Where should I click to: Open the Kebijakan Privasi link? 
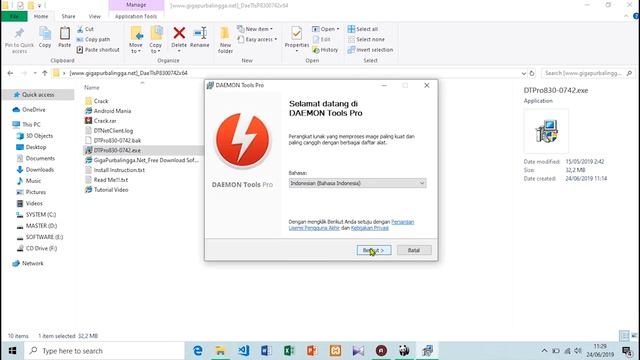click(370, 228)
